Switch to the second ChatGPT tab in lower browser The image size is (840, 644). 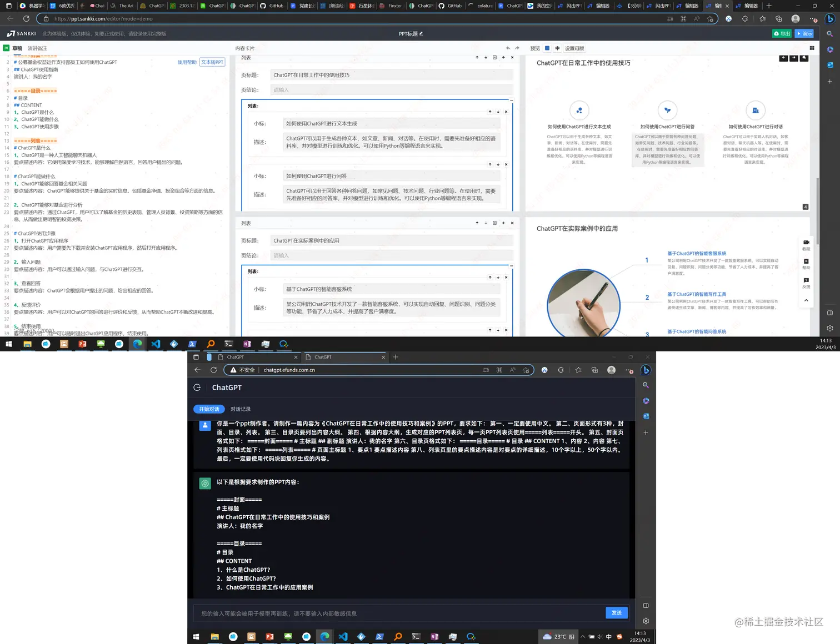point(345,357)
